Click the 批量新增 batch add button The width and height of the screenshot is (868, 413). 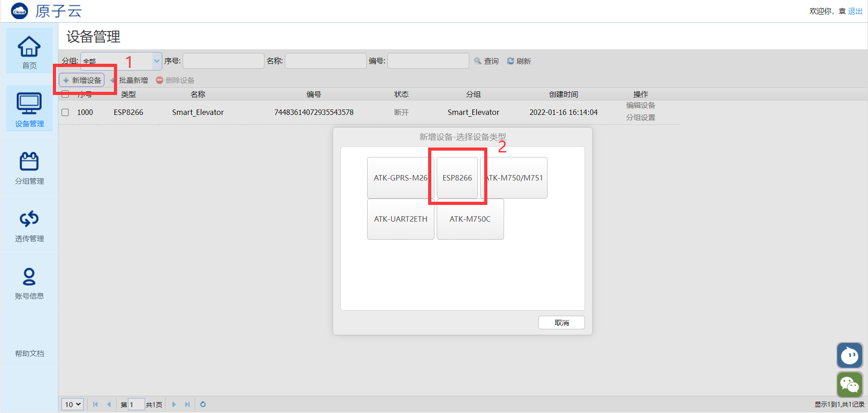click(x=129, y=80)
